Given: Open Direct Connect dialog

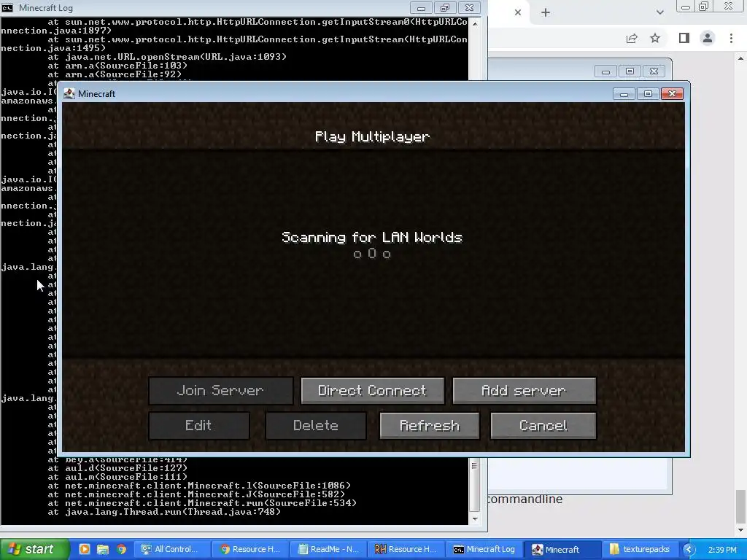Looking at the screenshot, I should (x=373, y=391).
